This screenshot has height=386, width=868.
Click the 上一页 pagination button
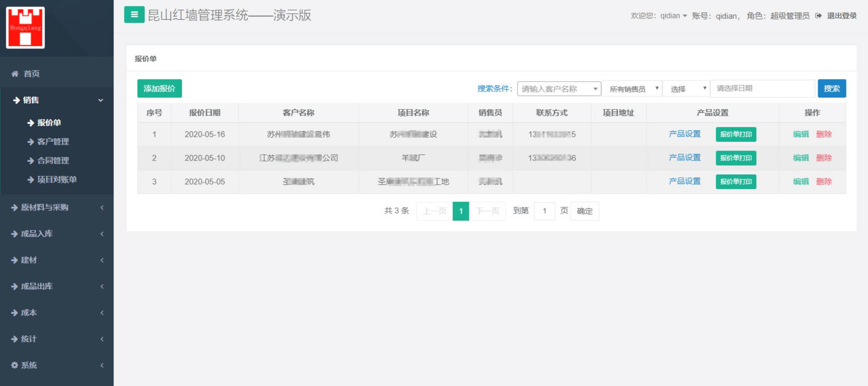(x=434, y=211)
